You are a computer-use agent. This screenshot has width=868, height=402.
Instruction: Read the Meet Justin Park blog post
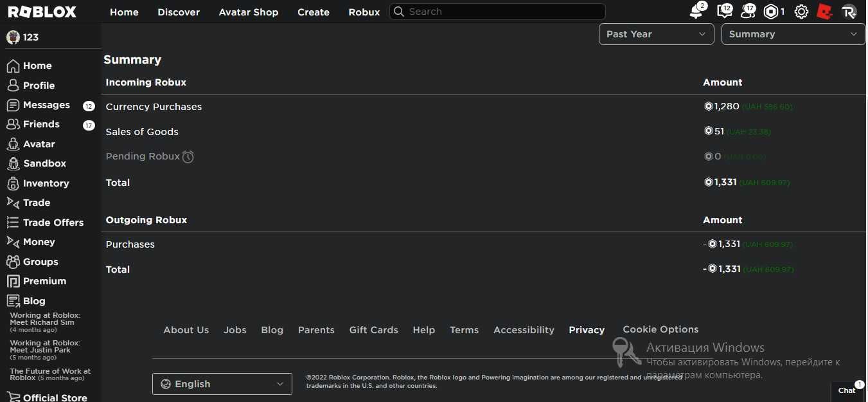45,347
